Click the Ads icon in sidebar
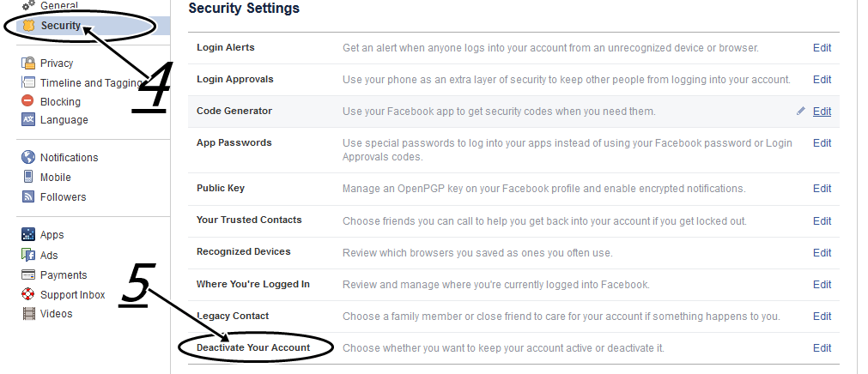Screen dimensions: 868x374 tap(28, 255)
